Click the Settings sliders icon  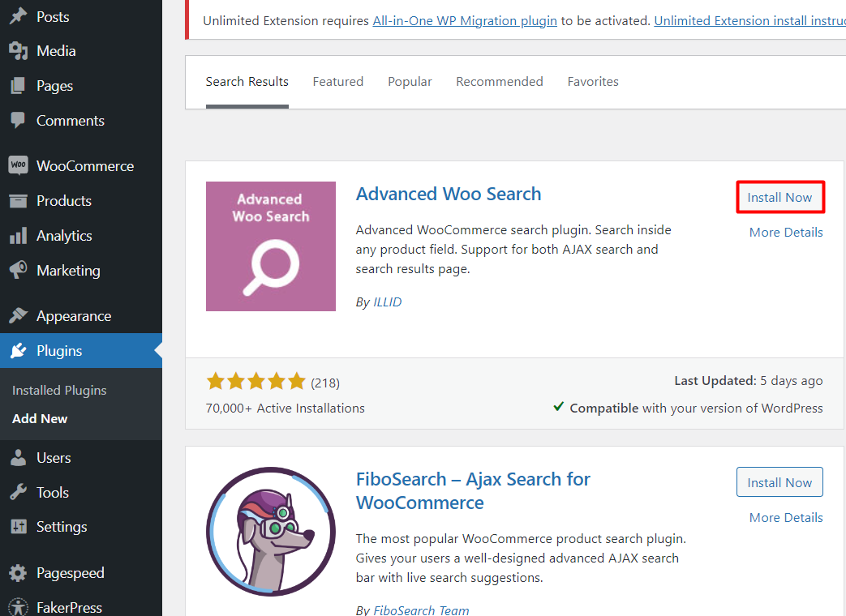(x=19, y=527)
